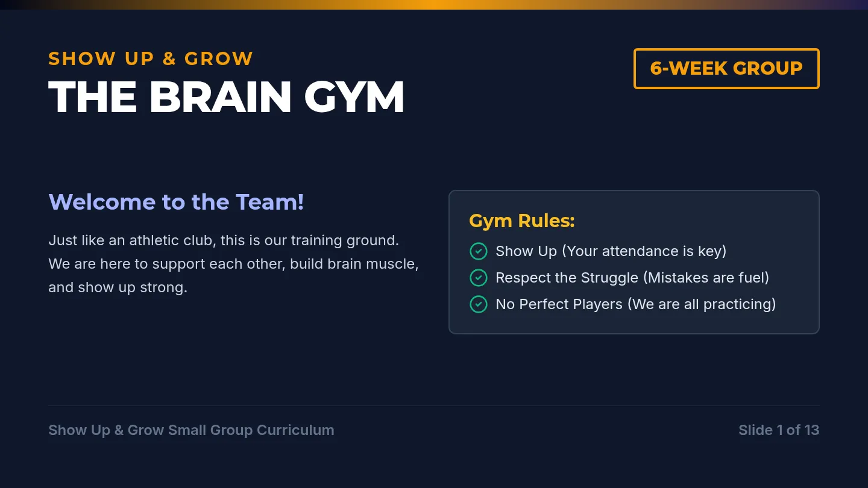The width and height of the screenshot is (868, 488).
Task: Click the check icon beside Respect the Struggle
Action: click(478, 278)
